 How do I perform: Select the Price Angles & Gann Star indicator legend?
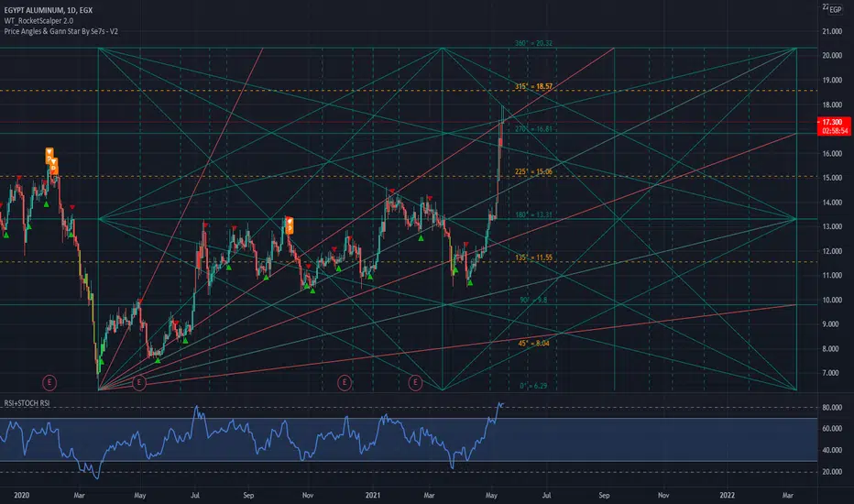pos(61,31)
